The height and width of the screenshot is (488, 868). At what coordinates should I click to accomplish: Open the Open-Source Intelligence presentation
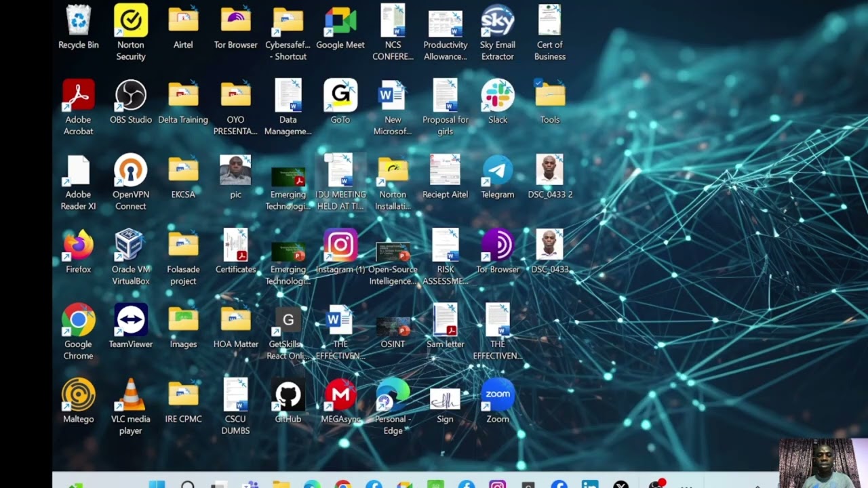[x=393, y=251]
